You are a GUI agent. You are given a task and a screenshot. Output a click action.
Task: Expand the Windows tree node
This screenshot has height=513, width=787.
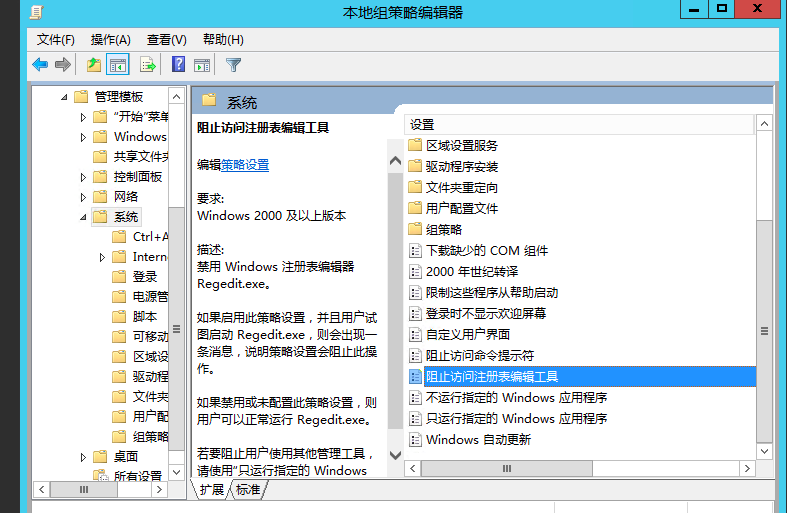pyautogui.click(x=83, y=137)
